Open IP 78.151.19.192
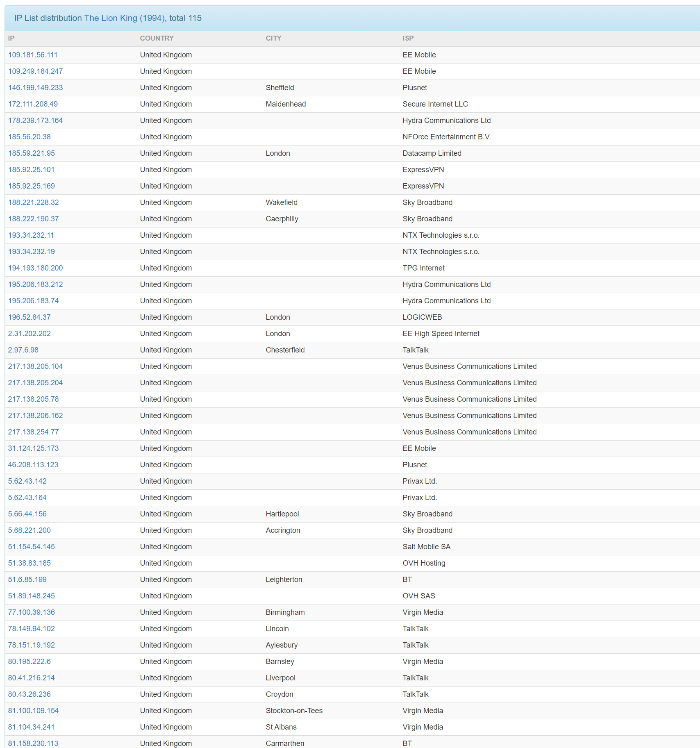 point(32,645)
